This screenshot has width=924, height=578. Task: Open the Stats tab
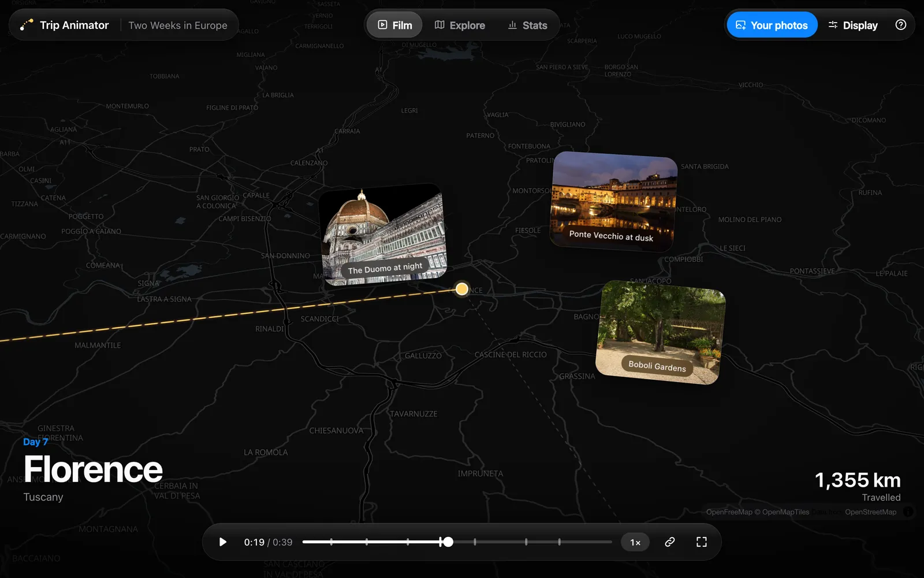(x=527, y=25)
